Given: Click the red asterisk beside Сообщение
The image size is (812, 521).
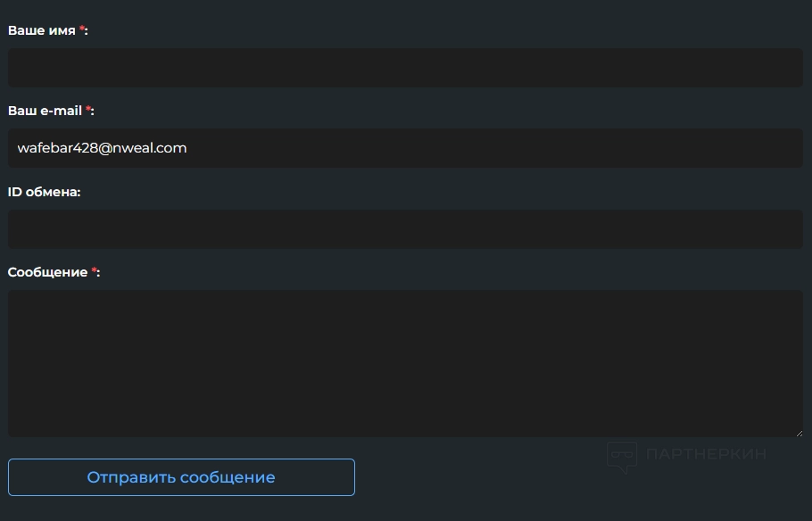Looking at the screenshot, I should click(94, 271).
